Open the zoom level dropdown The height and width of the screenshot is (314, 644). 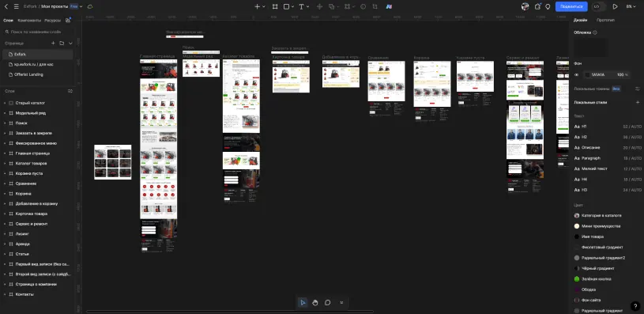pyautogui.click(x=631, y=6)
